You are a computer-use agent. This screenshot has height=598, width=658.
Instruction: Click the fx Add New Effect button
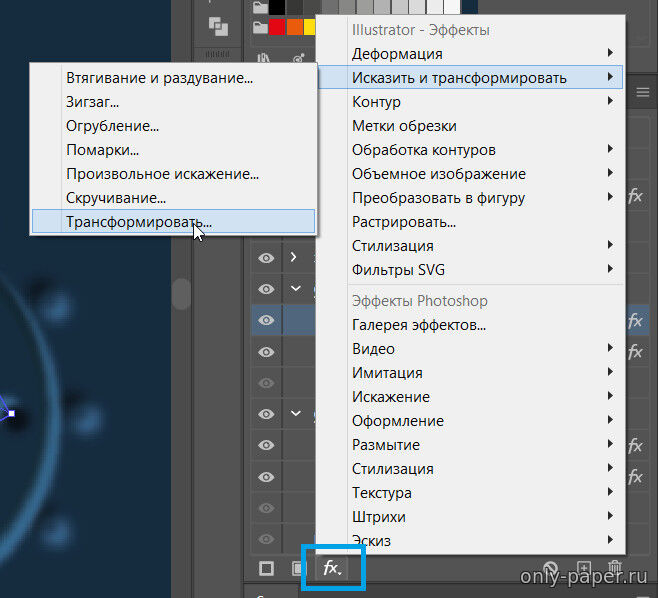tap(332, 568)
